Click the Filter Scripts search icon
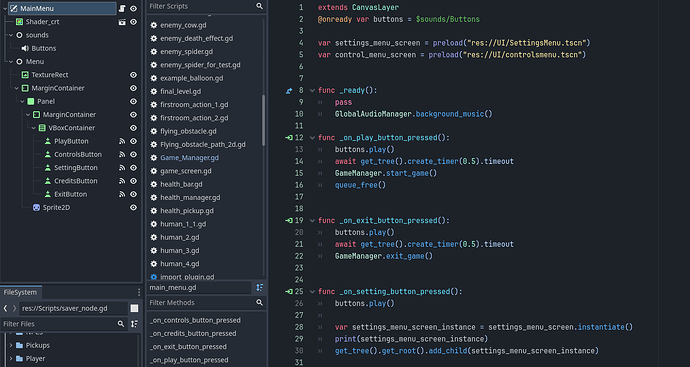690x367 pixels. (x=260, y=6)
